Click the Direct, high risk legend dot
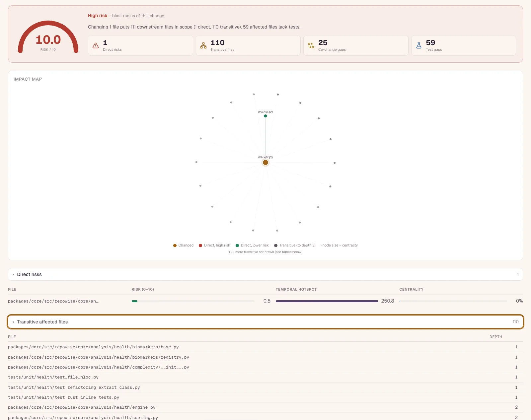Viewport: 531px width, 420px height. click(x=200, y=245)
